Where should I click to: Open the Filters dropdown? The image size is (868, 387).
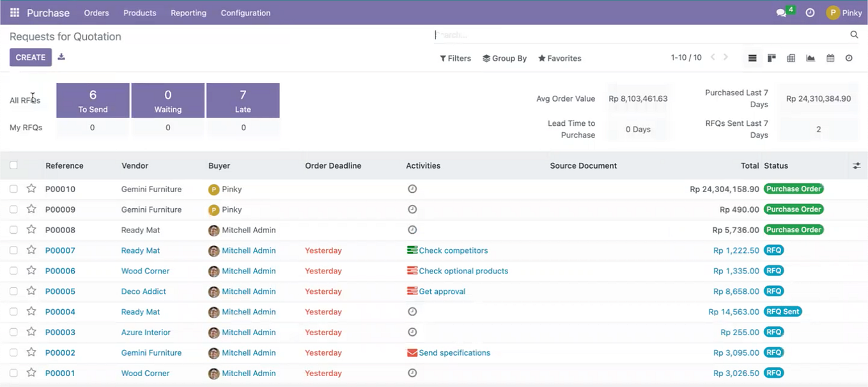click(455, 58)
